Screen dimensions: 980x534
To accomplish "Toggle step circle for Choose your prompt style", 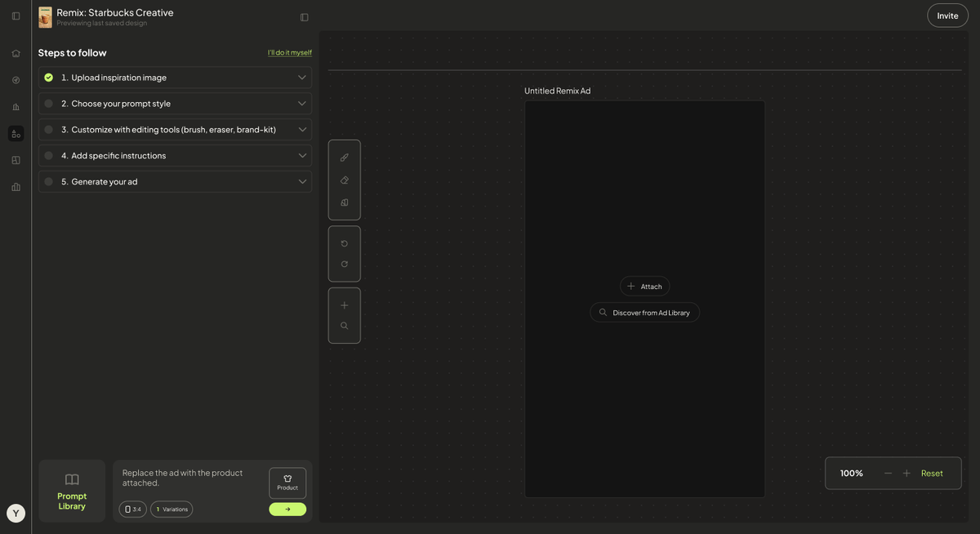I will 49,104.
